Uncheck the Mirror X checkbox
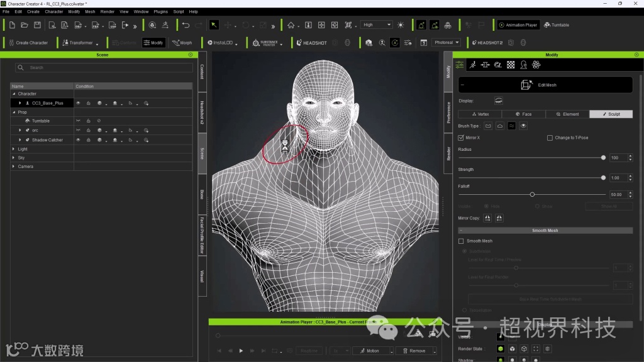This screenshot has width=644, height=362. tap(461, 138)
